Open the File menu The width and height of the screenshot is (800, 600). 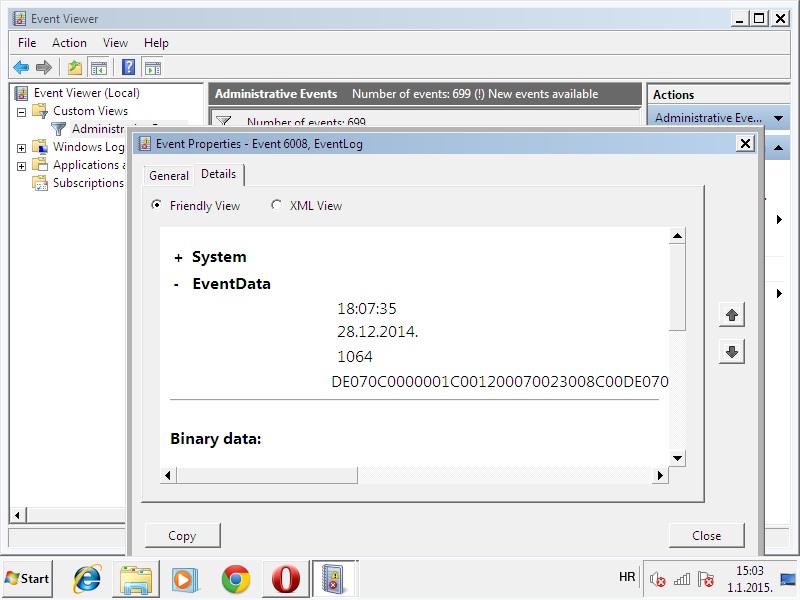[x=27, y=43]
